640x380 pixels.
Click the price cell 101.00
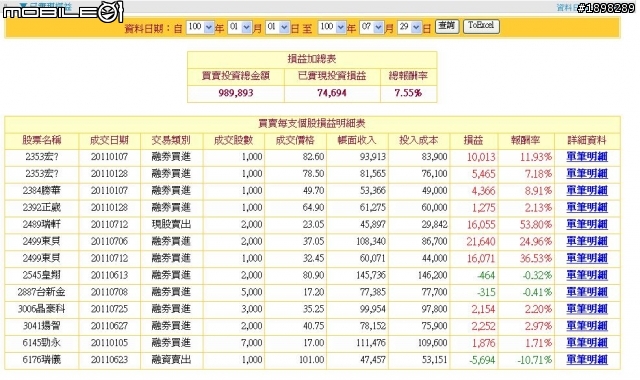311,360
